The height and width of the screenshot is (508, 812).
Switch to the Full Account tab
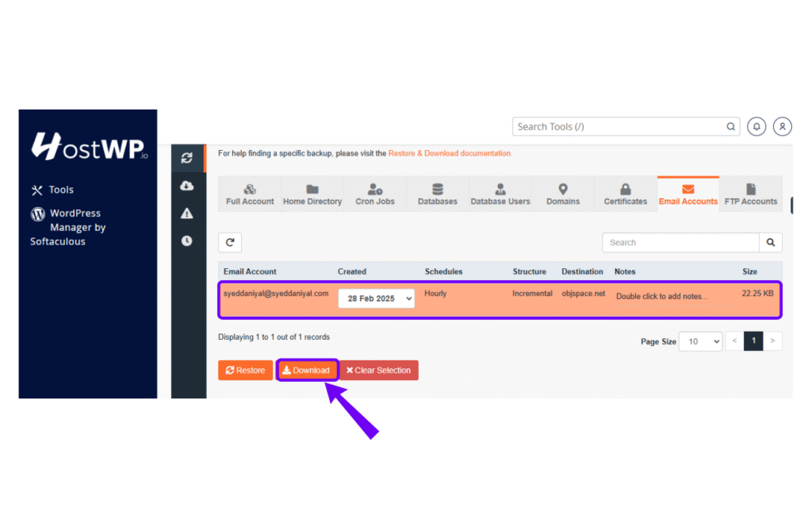coord(250,194)
